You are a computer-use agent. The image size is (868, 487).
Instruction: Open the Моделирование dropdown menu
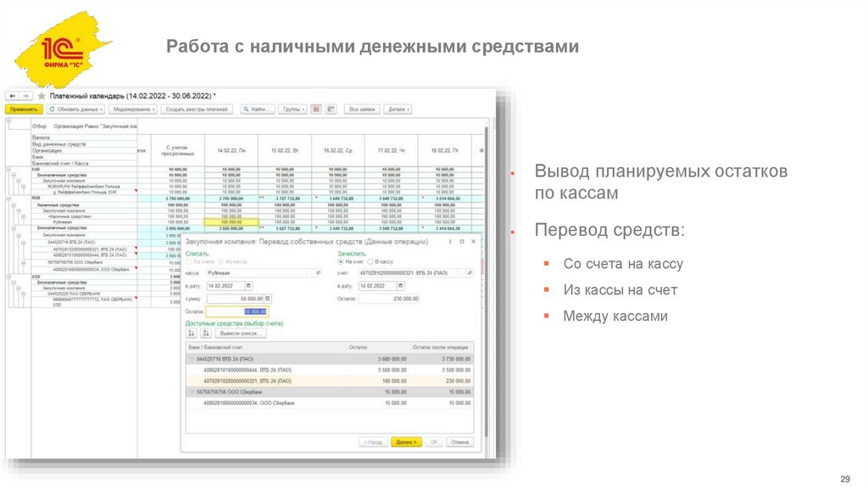click(133, 109)
